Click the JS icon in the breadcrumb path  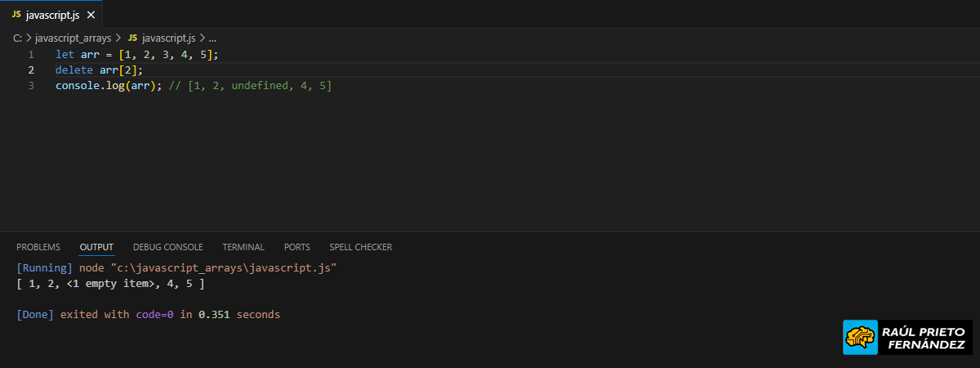132,38
